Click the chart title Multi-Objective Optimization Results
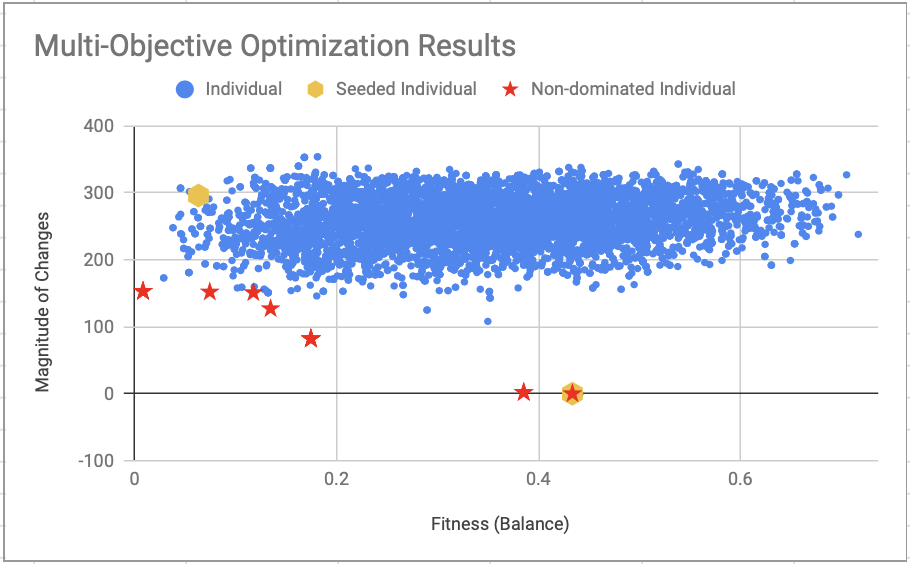This screenshot has width=910, height=564. [275, 46]
